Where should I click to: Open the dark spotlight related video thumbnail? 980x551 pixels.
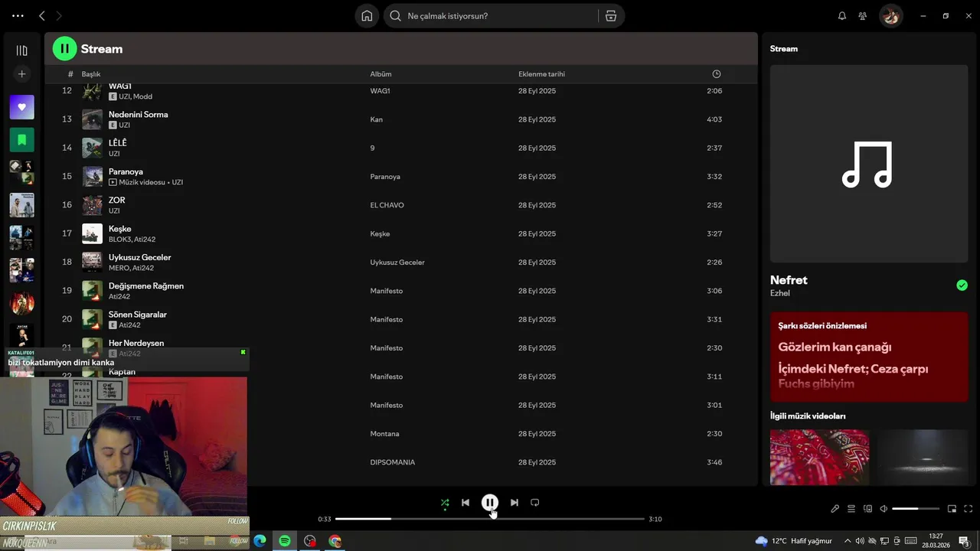pos(923,457)
